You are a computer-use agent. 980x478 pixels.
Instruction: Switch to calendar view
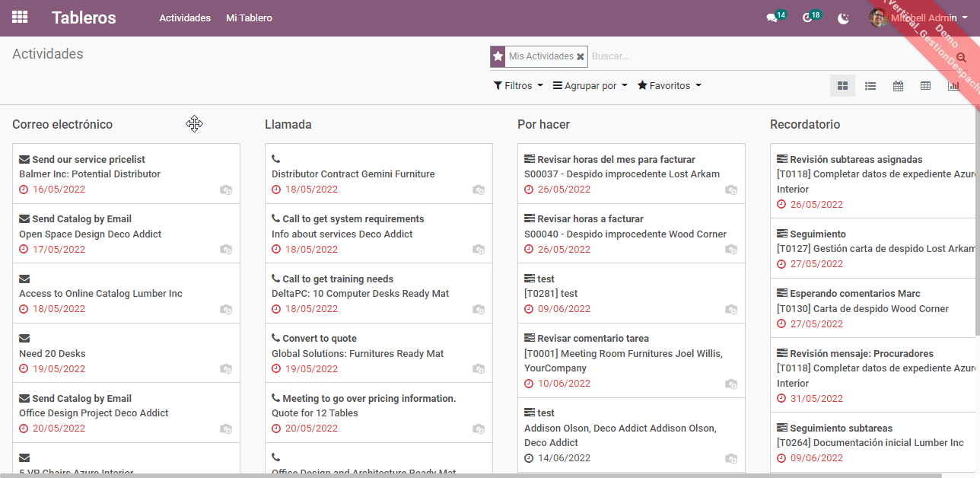[898, 86]
